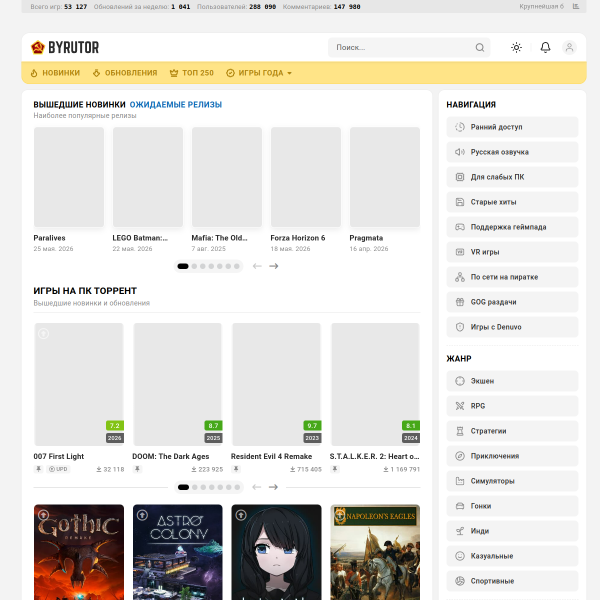The height and width of the screenshot is (600, 600).
Task: Focus the Поиск search field
Action: coord(409,47)
